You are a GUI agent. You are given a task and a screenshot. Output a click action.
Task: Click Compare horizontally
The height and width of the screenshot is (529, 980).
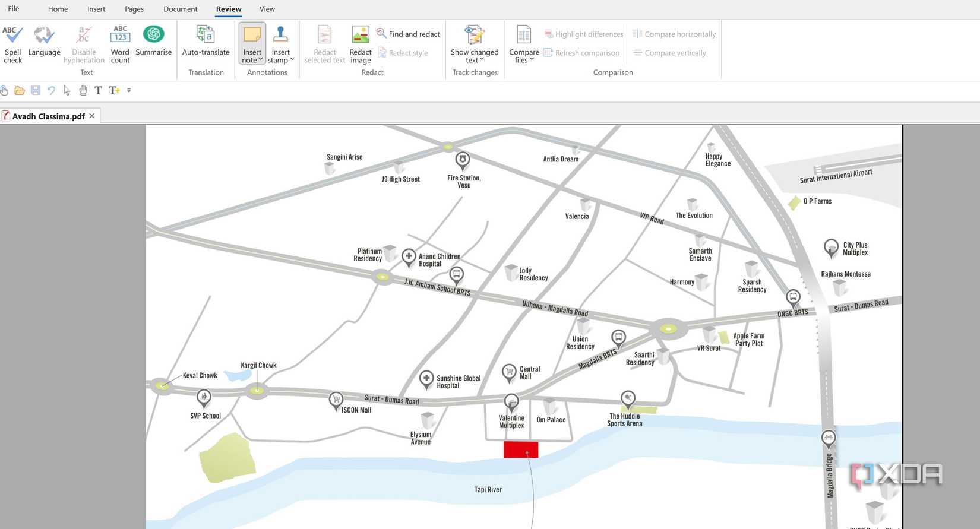[674, 34]
